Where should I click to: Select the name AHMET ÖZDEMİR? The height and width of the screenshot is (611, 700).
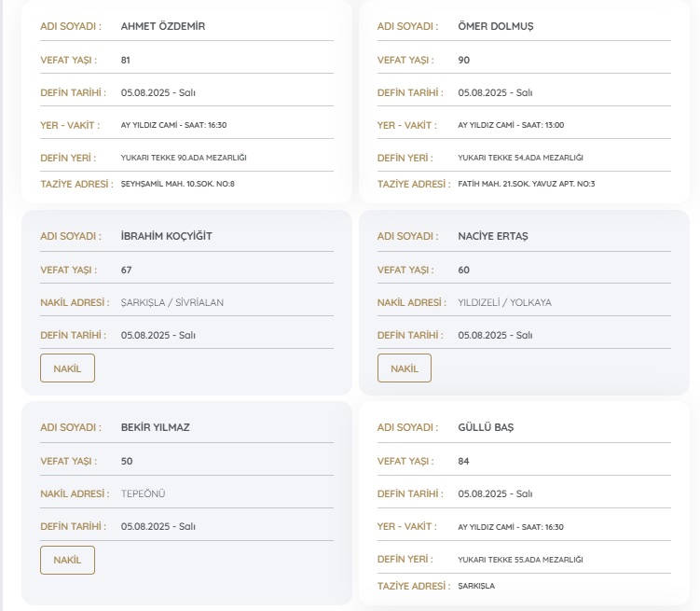(x=163, y=26)
